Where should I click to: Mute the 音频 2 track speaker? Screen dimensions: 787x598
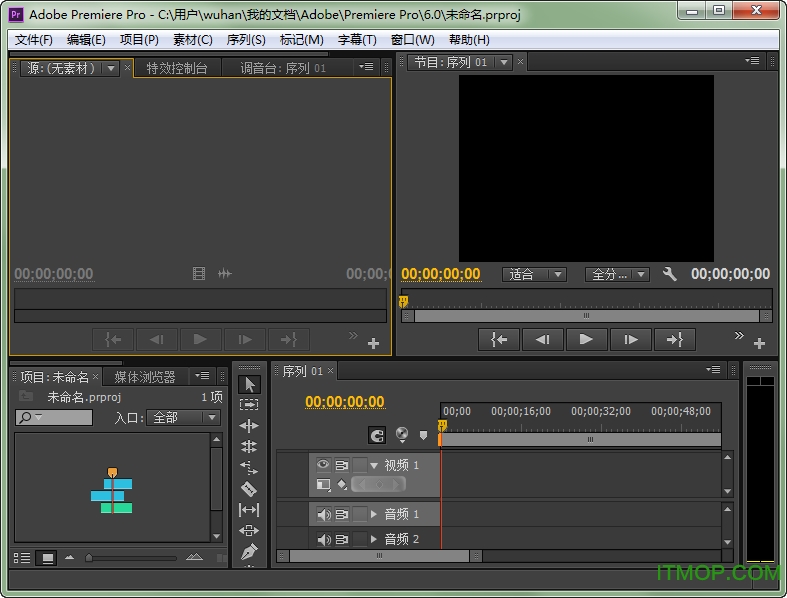pos(323,539)
